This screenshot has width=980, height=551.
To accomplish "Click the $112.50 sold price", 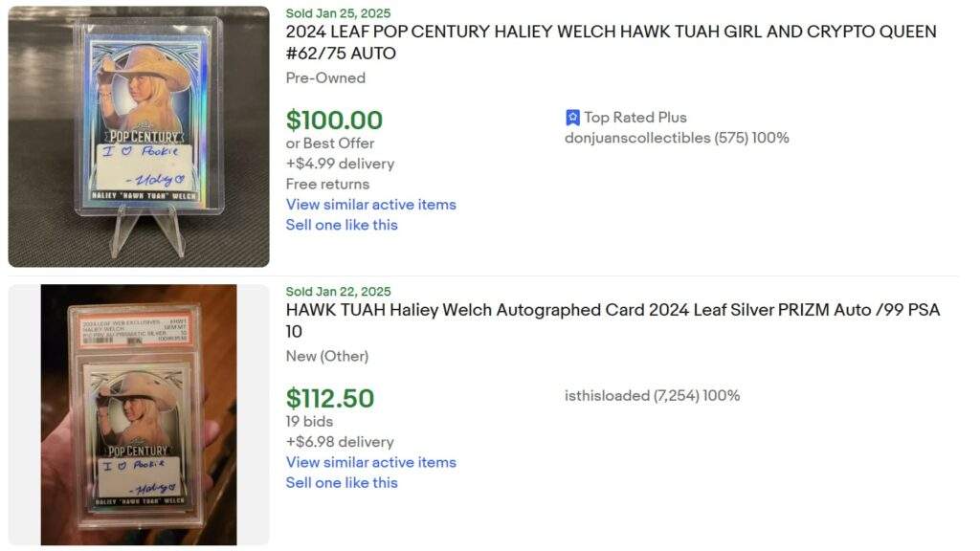I will pyautogui.click(x=330, y=398).
